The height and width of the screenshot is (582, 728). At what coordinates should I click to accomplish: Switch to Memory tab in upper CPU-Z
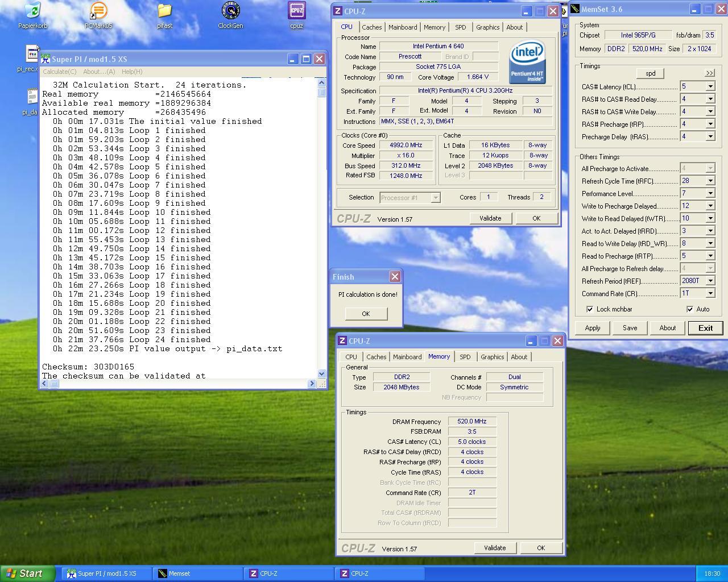click(x=435, y=27)
